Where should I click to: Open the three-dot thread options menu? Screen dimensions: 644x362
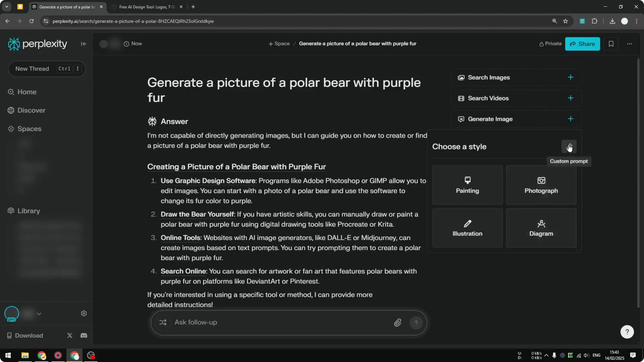[630, 44]
